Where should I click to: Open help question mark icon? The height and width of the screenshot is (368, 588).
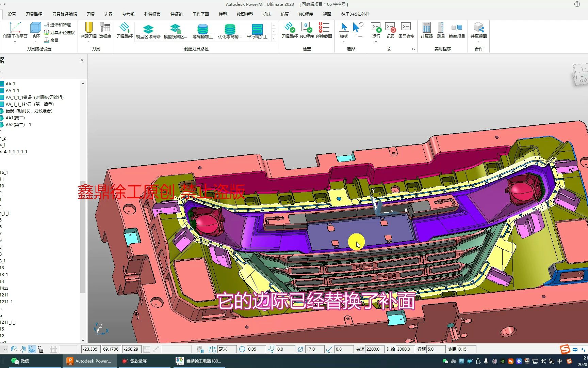(x=577, y=4)
